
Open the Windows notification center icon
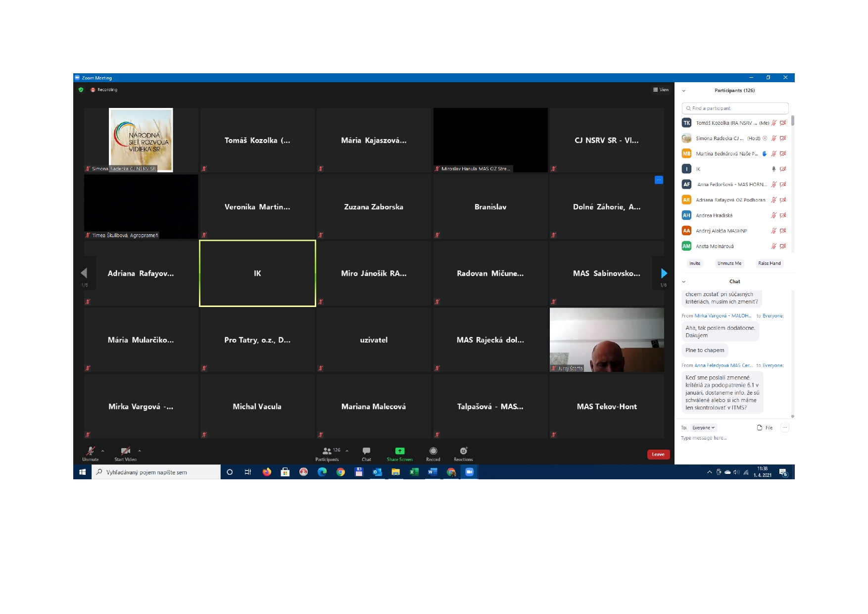pos(783,472)
